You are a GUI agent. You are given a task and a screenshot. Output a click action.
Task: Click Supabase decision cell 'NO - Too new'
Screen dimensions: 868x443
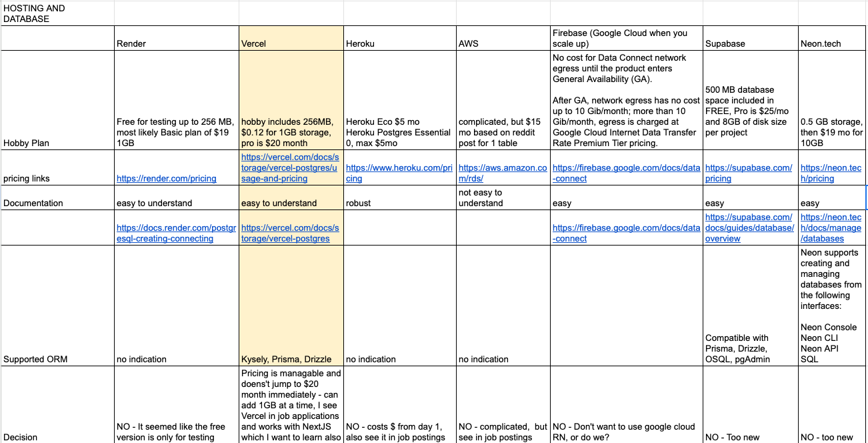point(751,404)
